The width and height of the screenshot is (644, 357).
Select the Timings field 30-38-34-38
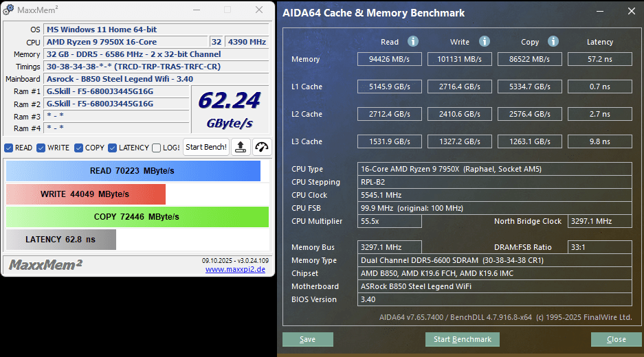click(x=156, y=67)
